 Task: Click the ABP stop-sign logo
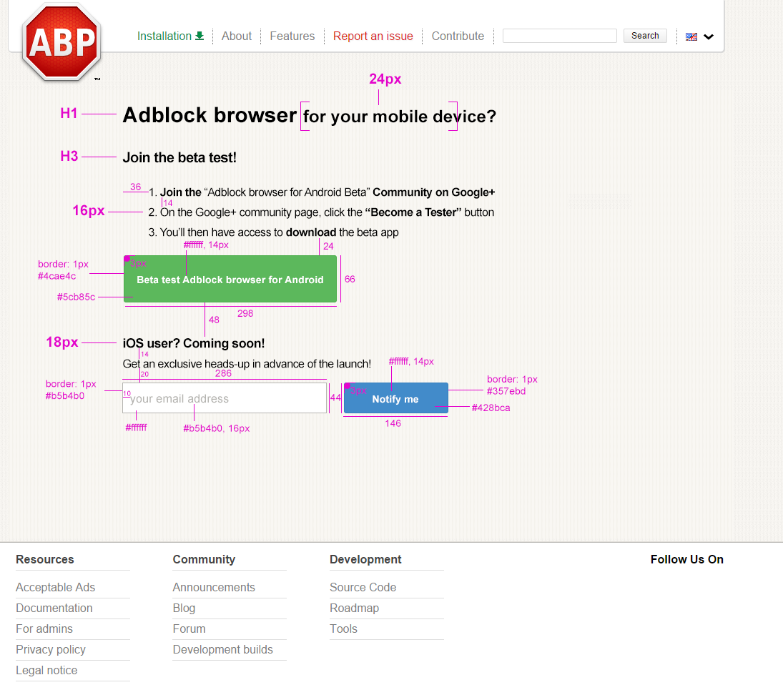click(x=62, y=42)
